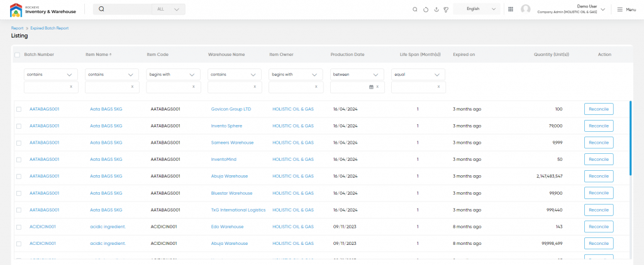
Task: Click quantity value 999,440
Action: (553, 210)
